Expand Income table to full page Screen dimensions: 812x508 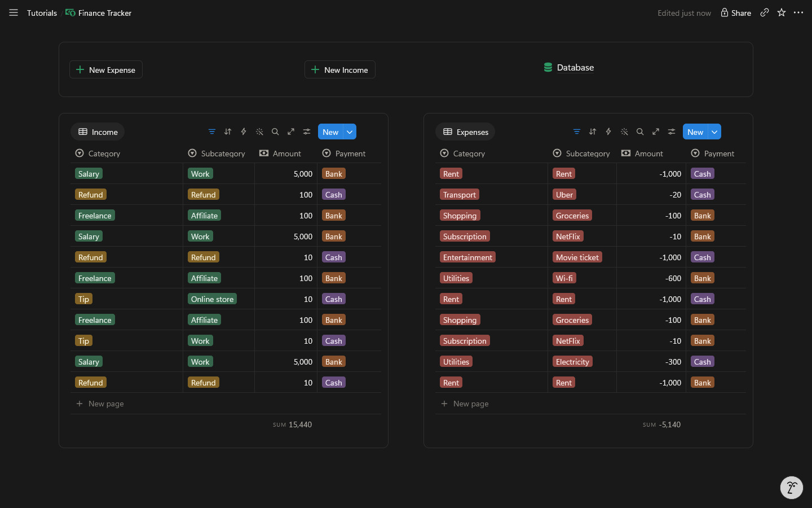(291, 132)
